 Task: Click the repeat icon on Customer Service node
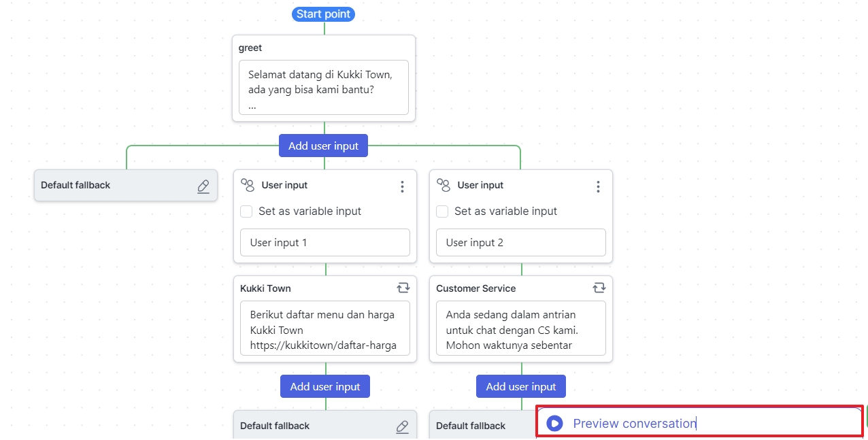[x=599, y=288]
